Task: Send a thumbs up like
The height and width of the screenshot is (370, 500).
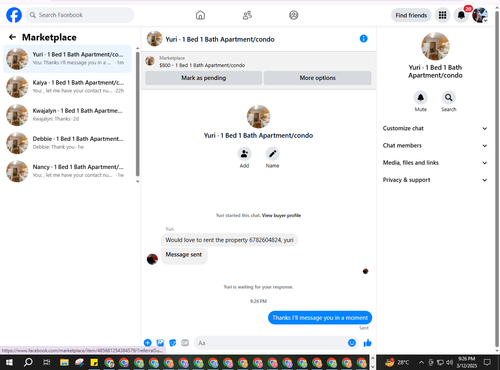Action: point(367,343)
